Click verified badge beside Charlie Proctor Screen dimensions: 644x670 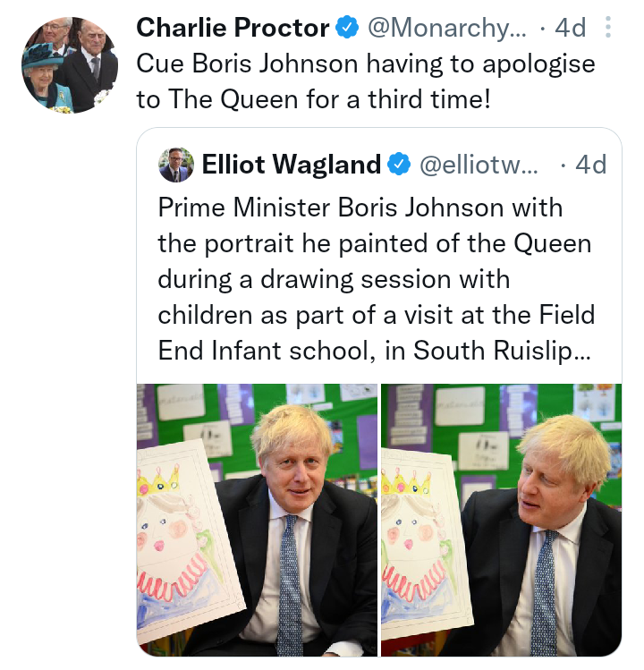tap(346, 28)
